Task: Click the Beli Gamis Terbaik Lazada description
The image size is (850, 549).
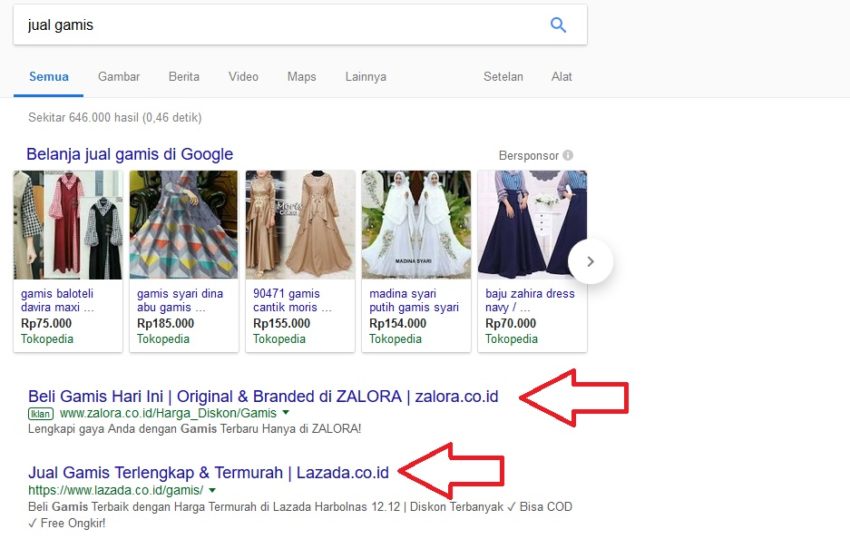Action: click(300, 515)
